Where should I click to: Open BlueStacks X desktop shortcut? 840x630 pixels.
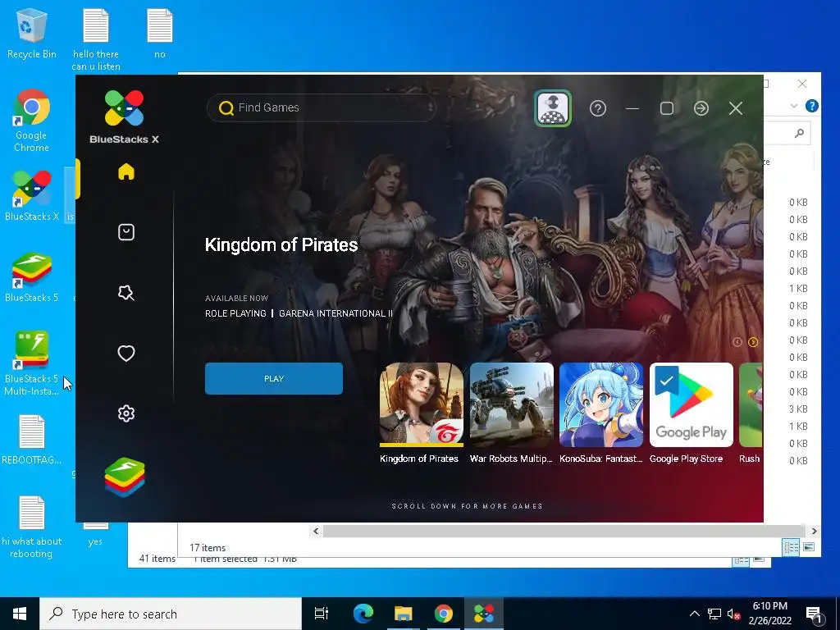(x=31, y=195)
